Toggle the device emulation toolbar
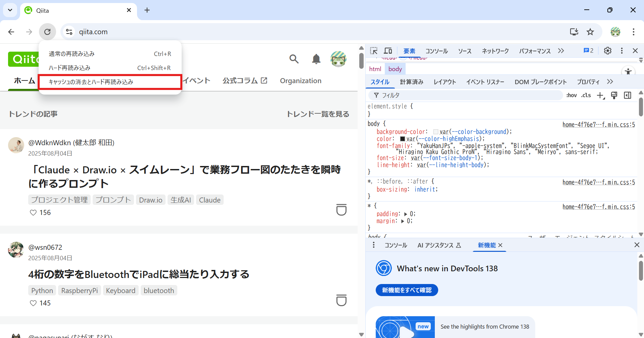Screen dimensions: 644x338 [x=388, y=51]
